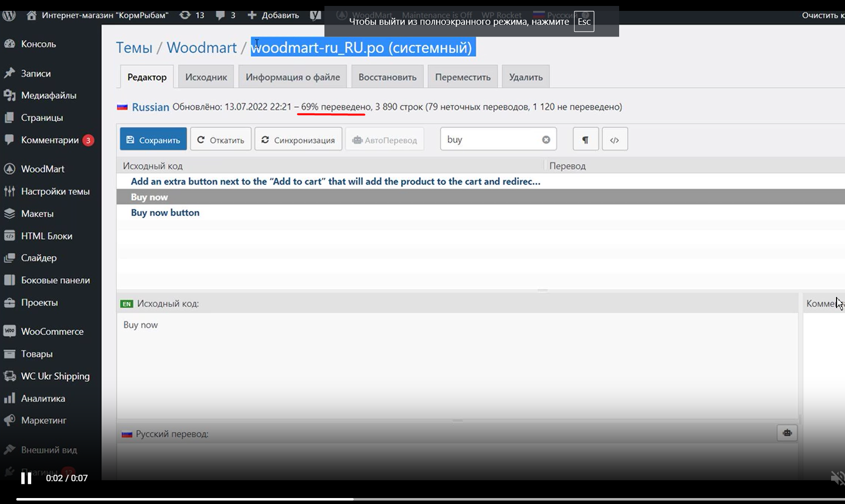Clear the search filter with X icon
The height and width of the screenshot is (504, 845).
click(x=546, y=140)
